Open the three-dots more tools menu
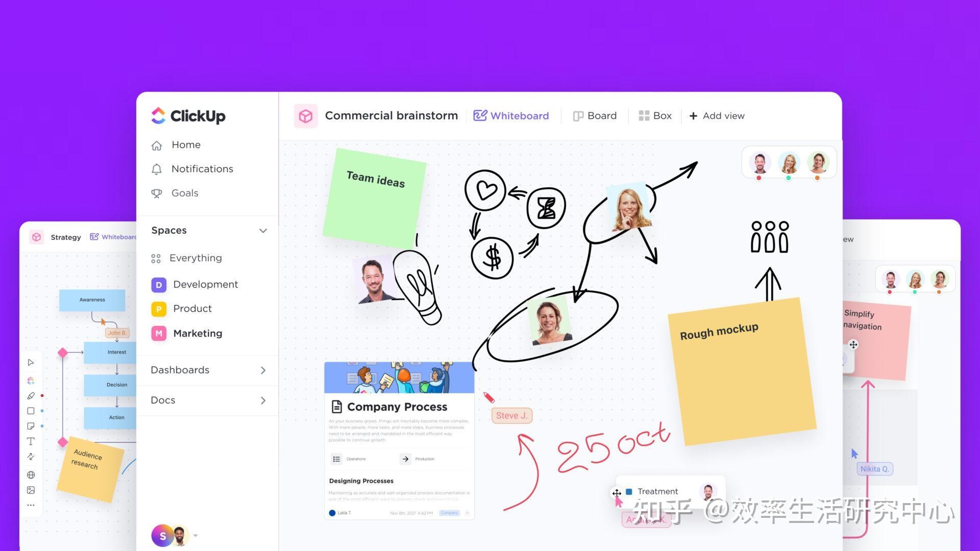The width and height of the screenshot is (980, 551). pos(31,506)
